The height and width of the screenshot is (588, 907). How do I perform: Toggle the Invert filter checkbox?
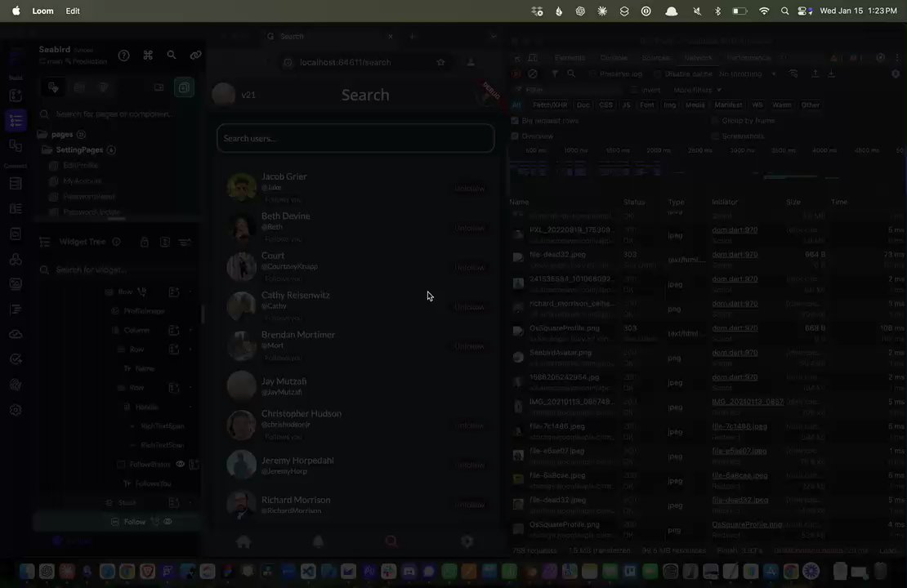(635, 90)
